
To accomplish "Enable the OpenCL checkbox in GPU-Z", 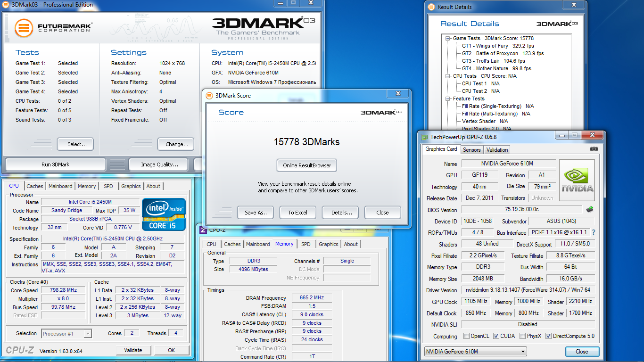I will 466,336.
